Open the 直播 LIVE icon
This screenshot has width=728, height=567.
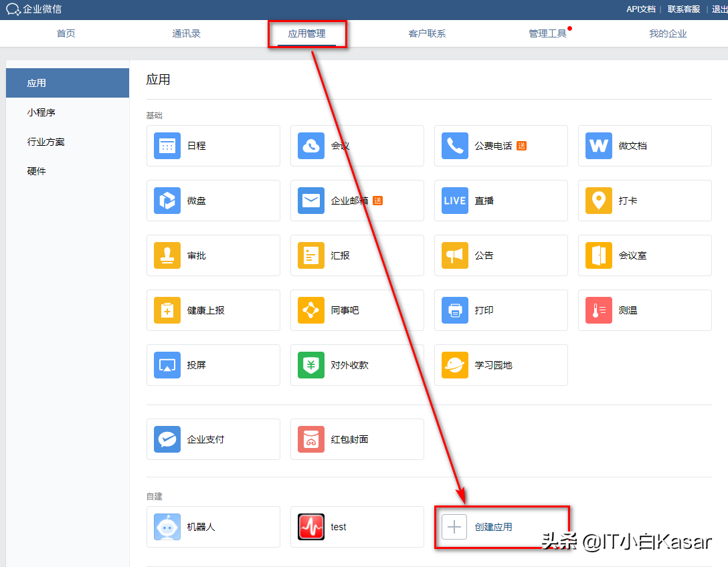tap(455, 201)
